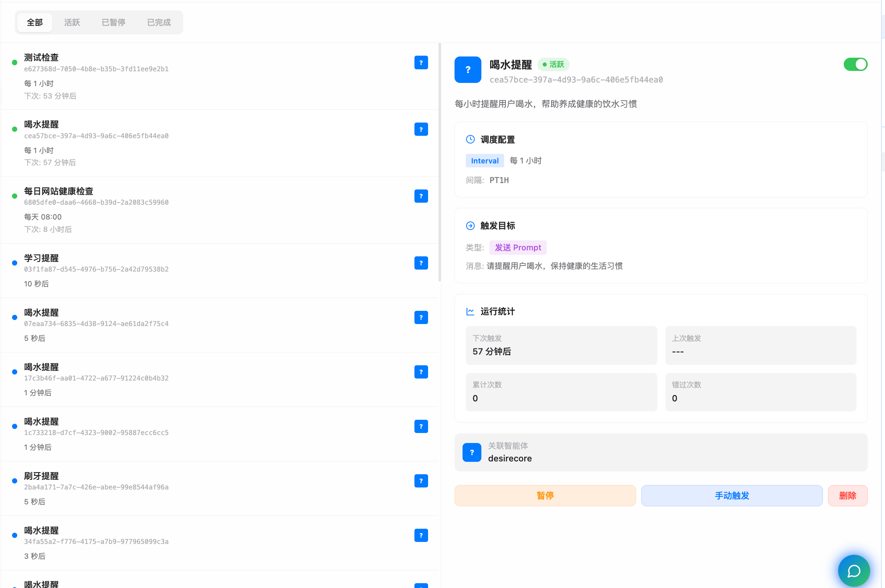The width and height of the screenshot is (885, 588).
Task: Switch to the 活跃 tab
Action: 72,22
